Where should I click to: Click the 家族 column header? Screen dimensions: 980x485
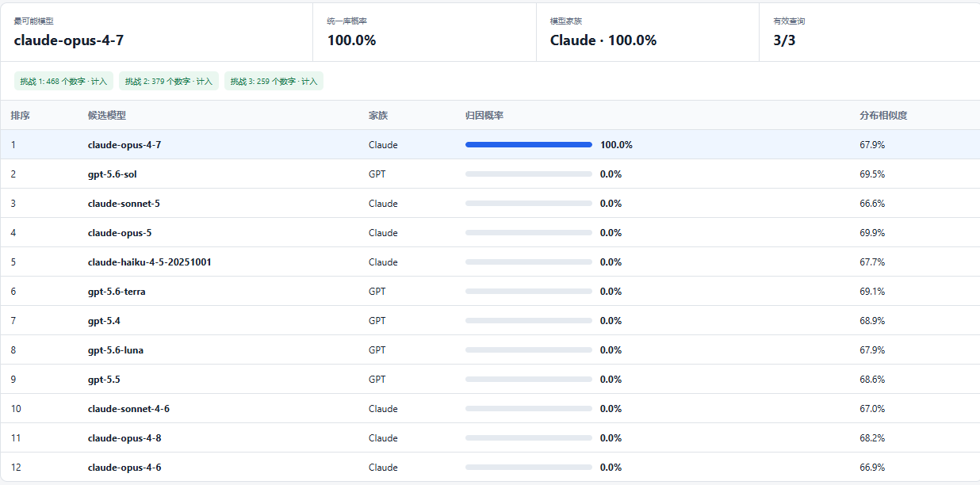pyautogui.click(x=378, y=116)
